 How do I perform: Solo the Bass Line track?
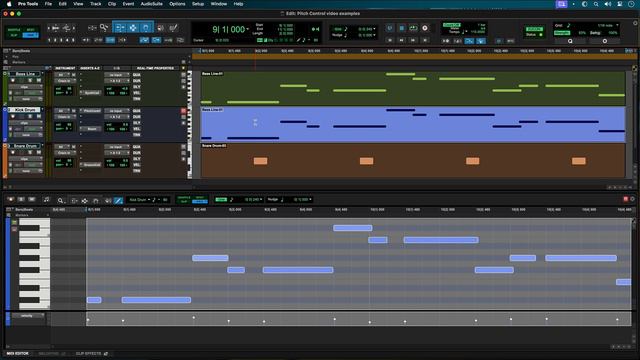[x=30, y=80]
